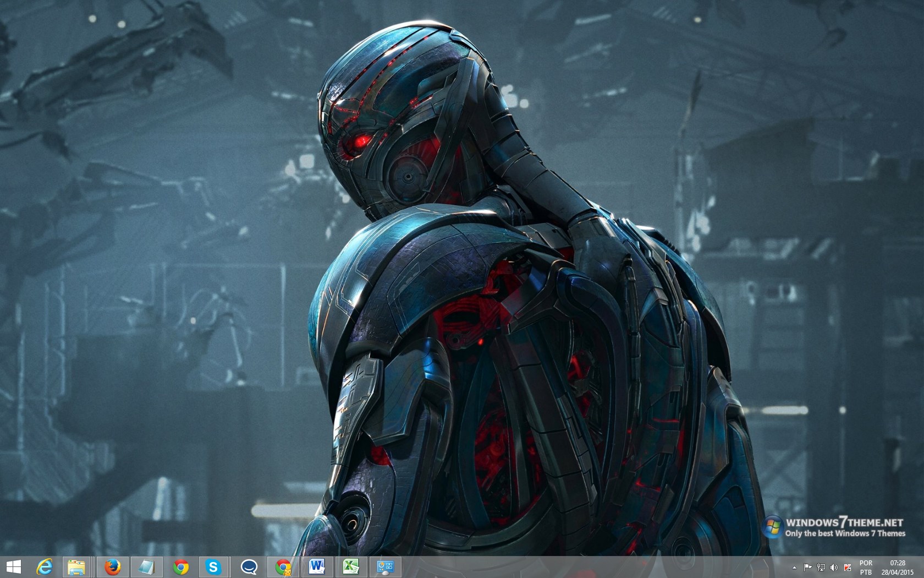Open the network status tray icon
Screen dimensions: 924x578
tap(821, 568)
